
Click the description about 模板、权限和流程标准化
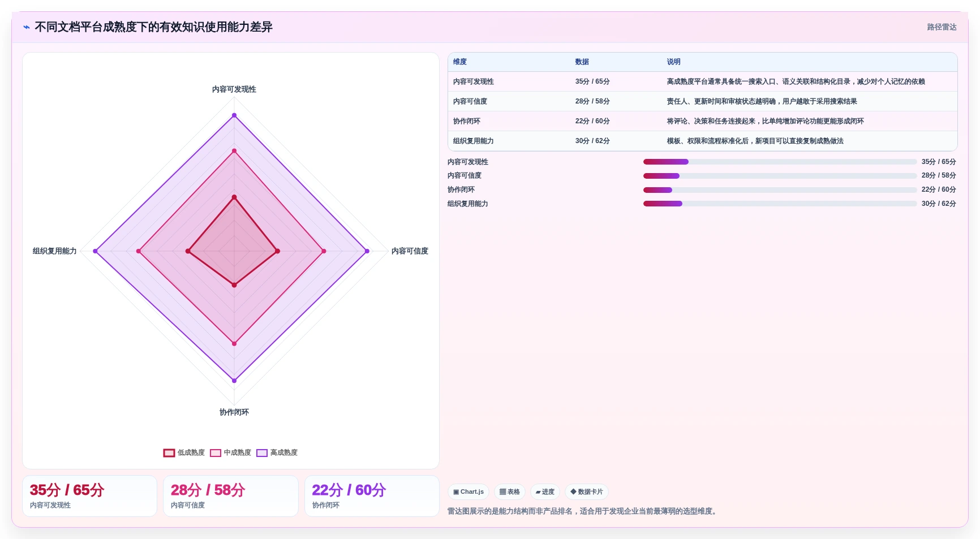[755, 141]
